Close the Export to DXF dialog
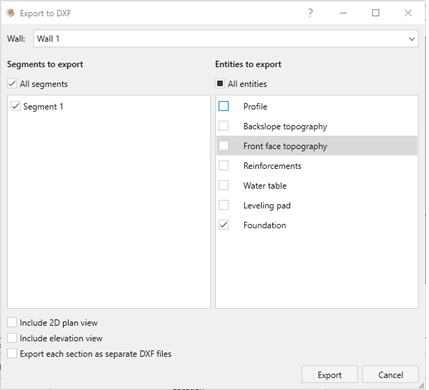429x390 pixels. point(408,13)
